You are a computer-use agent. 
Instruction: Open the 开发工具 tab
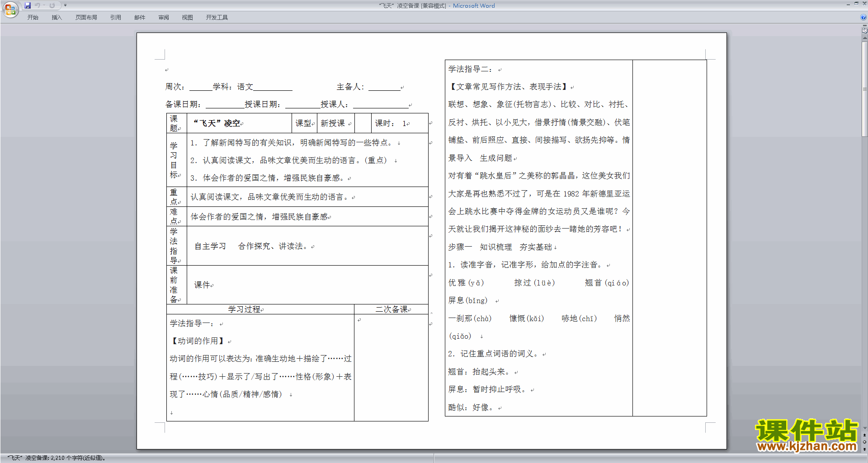click(217, 18)
